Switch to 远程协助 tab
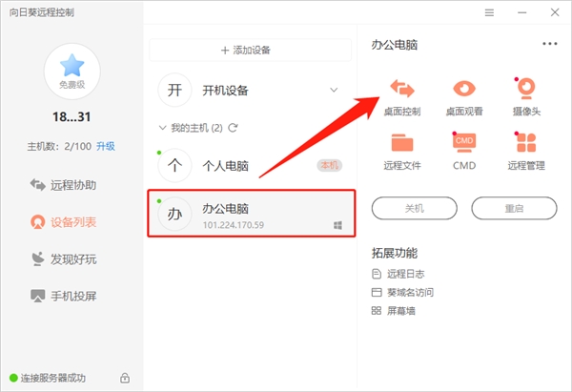The width and height of the screenshot is (572, 392). pos(63,185)
